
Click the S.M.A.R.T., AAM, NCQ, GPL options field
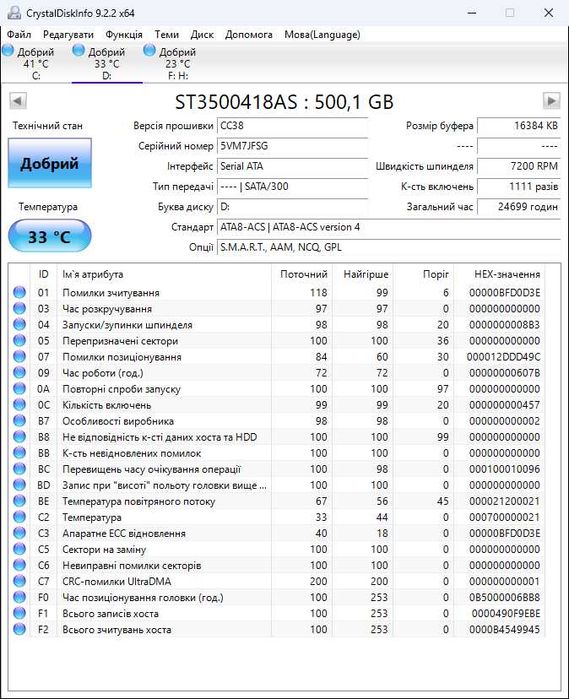(389, 247)
